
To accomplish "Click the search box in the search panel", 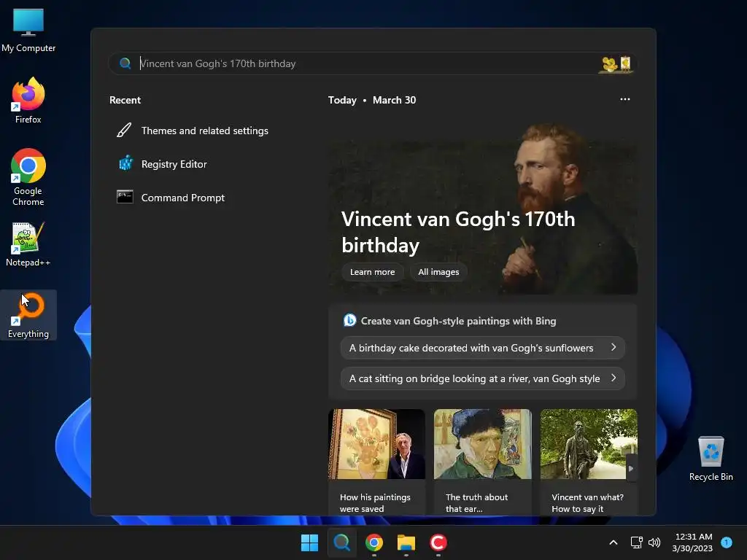I will click(x=373, y=63).
